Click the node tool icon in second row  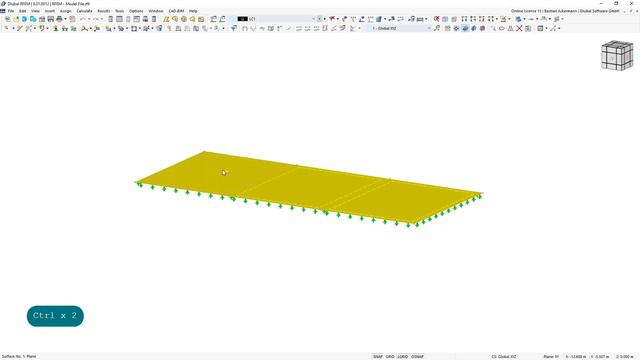[7, 28]
